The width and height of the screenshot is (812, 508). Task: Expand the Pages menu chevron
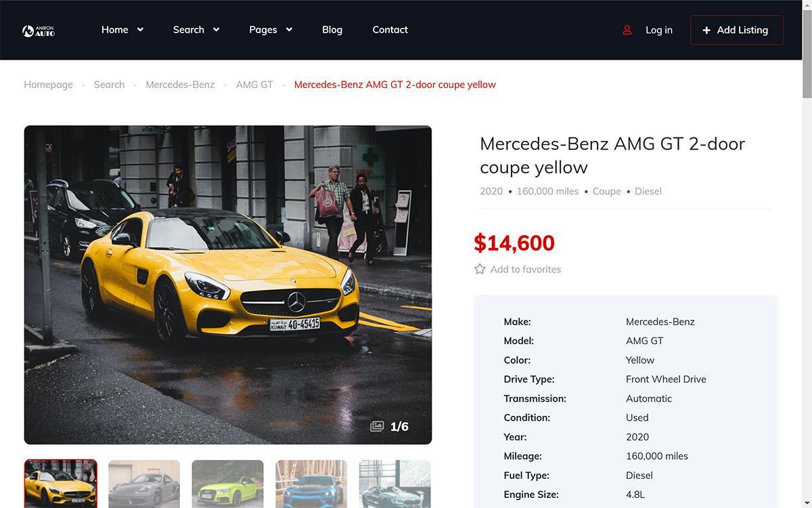pos(289,30)
